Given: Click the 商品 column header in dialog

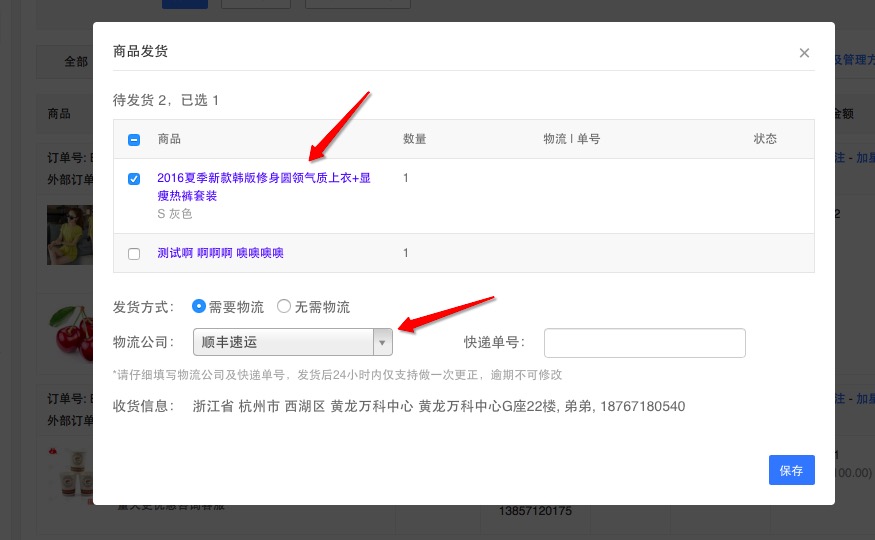Looking at the screenshot, I should pyautogui.click(x=169, y=139).
